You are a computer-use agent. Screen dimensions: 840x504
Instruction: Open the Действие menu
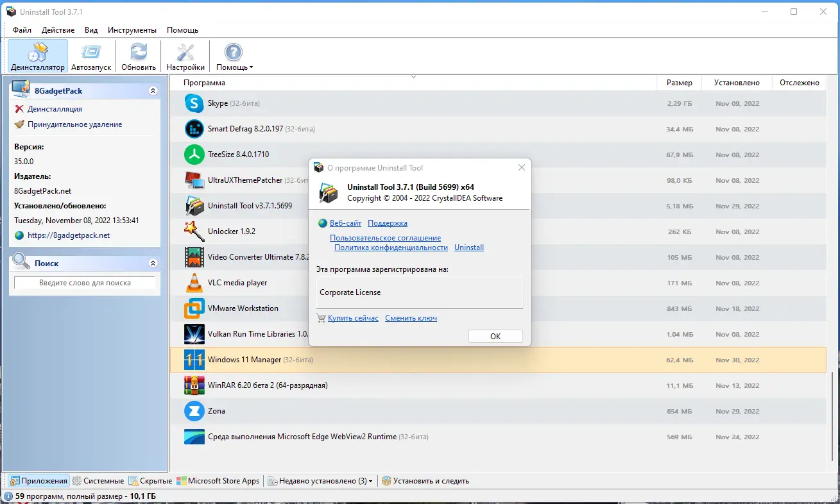58,30
